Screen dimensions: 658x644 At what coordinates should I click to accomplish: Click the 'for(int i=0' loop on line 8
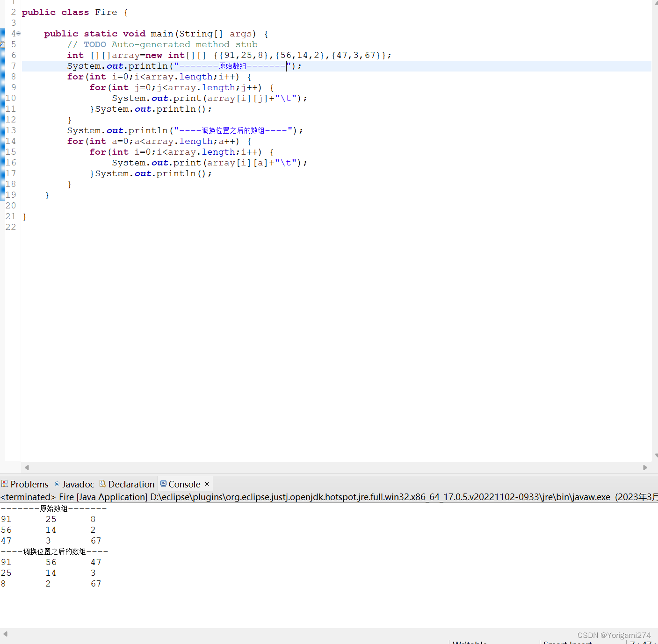pos(159,77)
